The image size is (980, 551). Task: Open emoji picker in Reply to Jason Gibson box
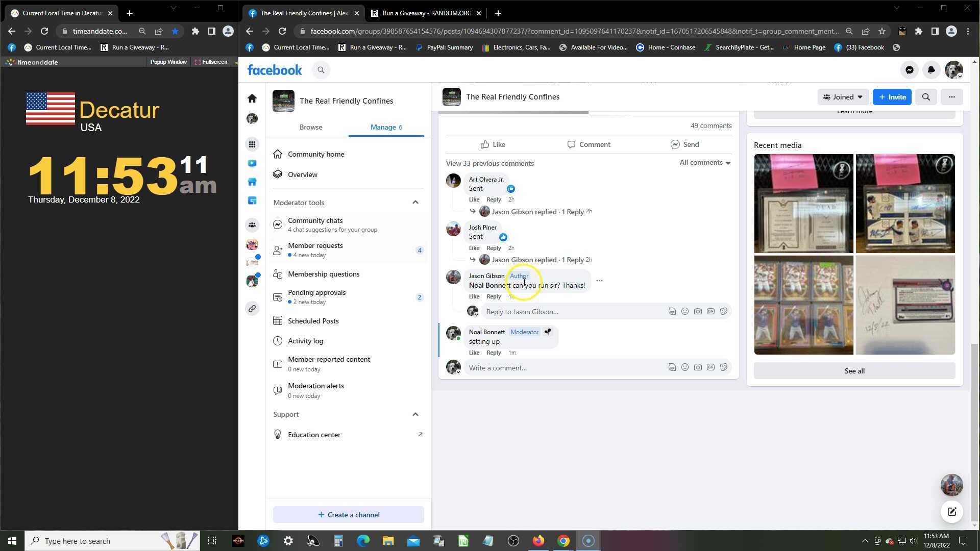[685, 311]
